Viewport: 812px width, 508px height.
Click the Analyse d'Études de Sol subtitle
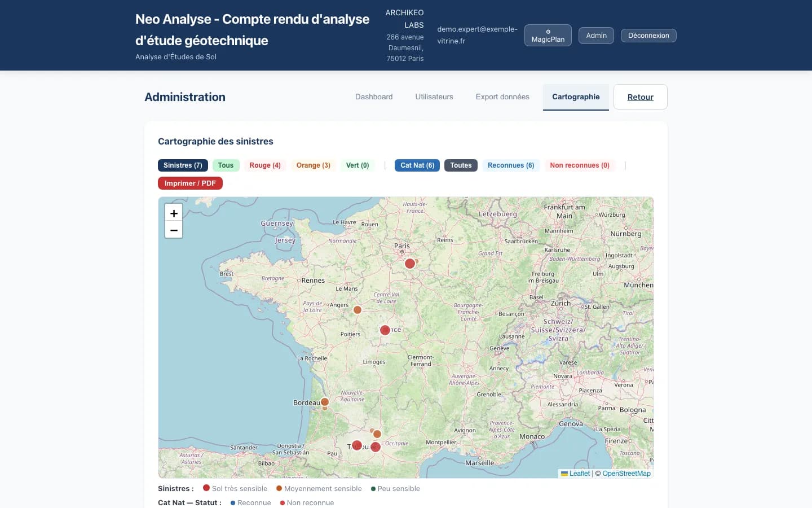point(176,57)
